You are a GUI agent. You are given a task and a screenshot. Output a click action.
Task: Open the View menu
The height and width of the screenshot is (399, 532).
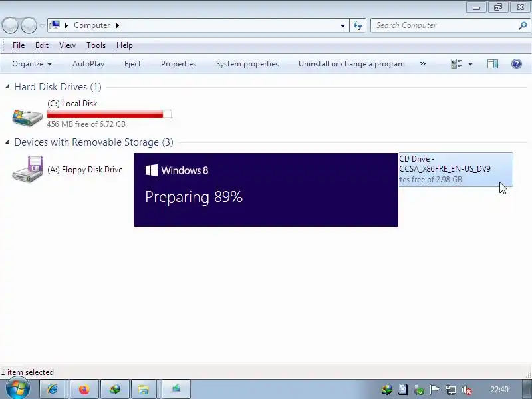(67, 45)
